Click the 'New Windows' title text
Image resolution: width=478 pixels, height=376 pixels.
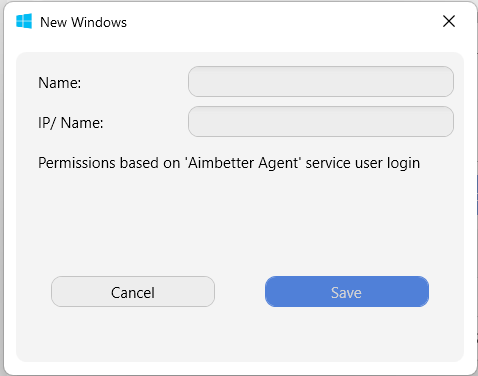point(83,22)
